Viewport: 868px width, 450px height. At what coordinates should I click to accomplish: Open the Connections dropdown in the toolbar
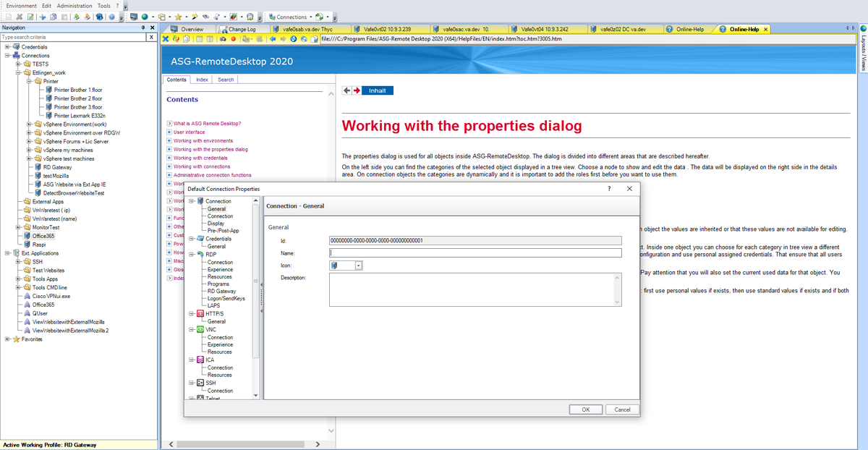tap(311, 17)
